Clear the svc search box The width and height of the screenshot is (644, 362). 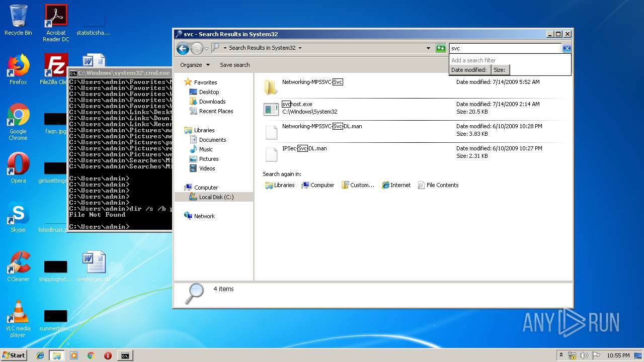[x=567, y=48]
